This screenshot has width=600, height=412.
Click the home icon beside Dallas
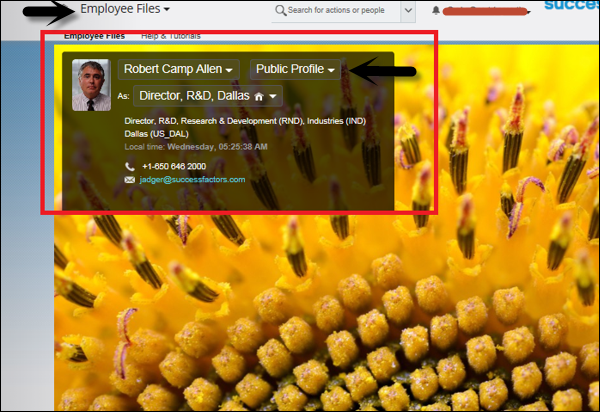pos(258,97)
